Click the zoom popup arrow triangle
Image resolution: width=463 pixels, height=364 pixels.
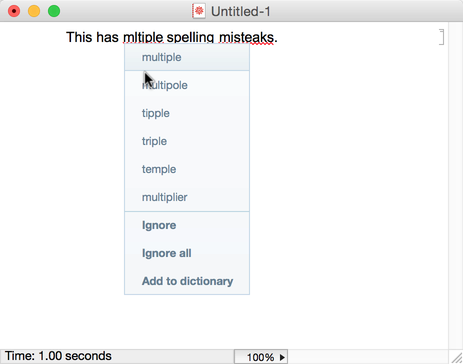pyautogui.click(x=282, y=357)
